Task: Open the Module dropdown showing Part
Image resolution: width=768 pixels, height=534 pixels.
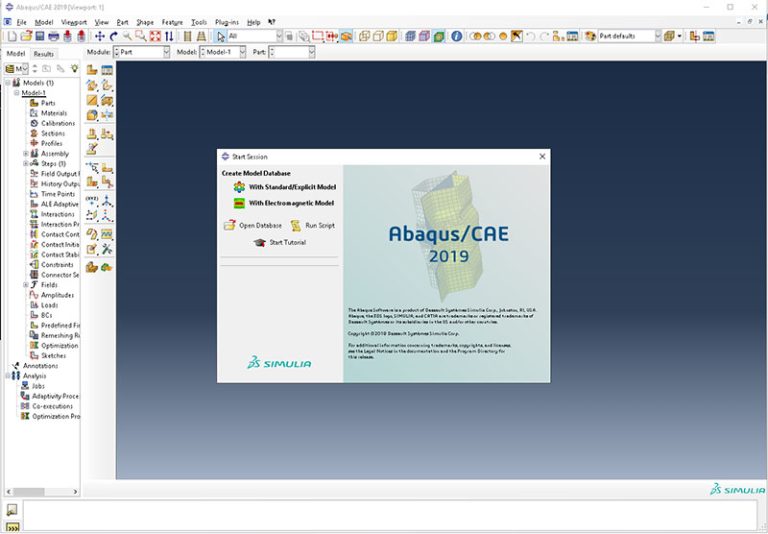Action: pos(142,52)
